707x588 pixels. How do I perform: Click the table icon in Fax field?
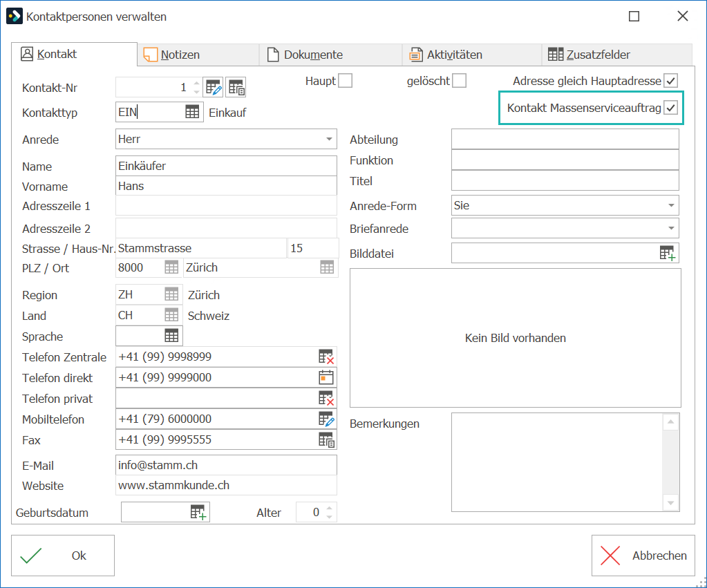point(326,439)
